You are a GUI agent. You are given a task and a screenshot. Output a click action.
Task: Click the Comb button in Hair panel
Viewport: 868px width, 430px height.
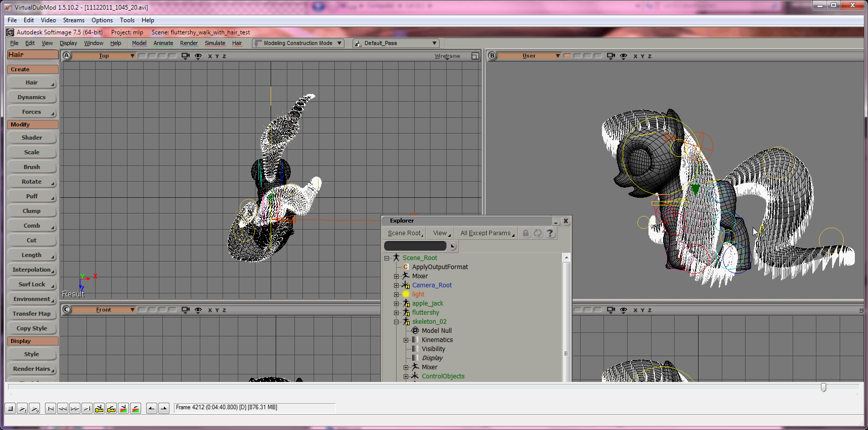point(32,226)
